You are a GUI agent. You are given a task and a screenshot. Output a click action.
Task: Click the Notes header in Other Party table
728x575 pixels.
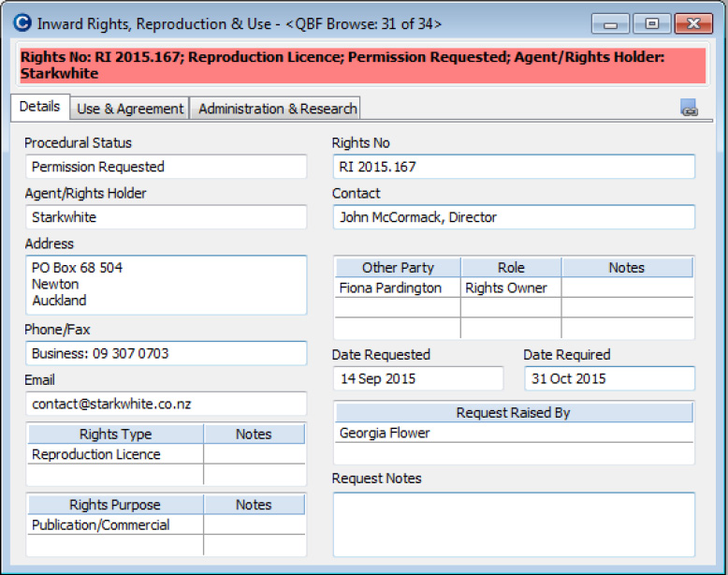[627, 267]
